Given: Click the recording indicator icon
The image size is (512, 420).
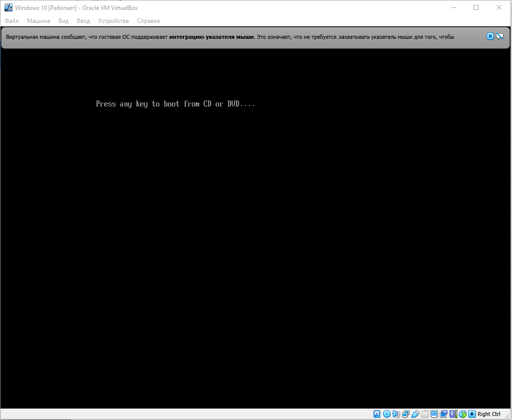Looking at the screenshot, I should (443, 414).
